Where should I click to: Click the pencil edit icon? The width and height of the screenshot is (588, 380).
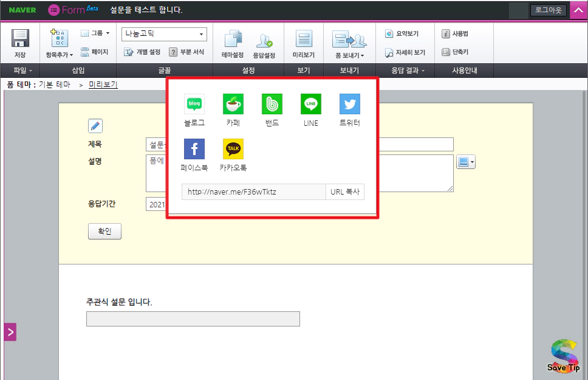click(95, 126)
